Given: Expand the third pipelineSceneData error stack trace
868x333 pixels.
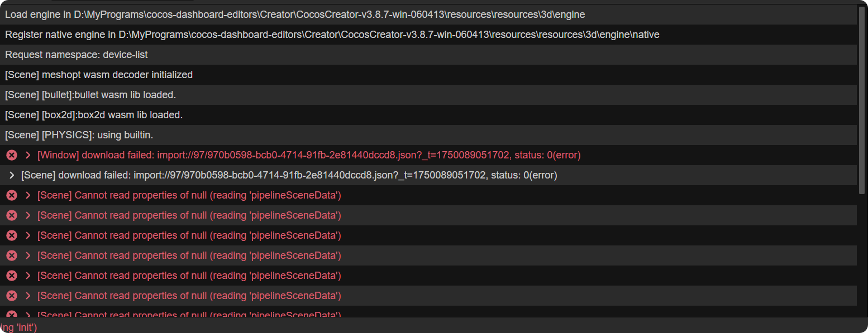Looking at the screenshot, I should click(28, 235).
